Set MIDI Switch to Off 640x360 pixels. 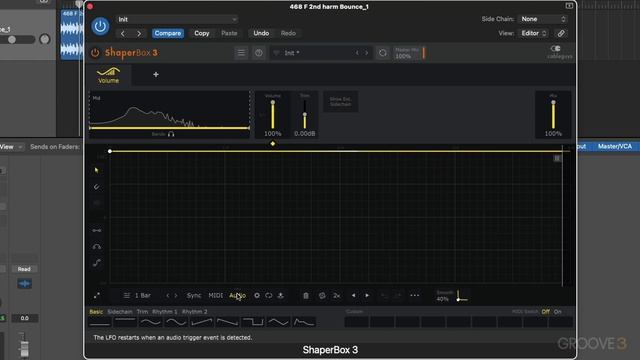click(546, 312)
